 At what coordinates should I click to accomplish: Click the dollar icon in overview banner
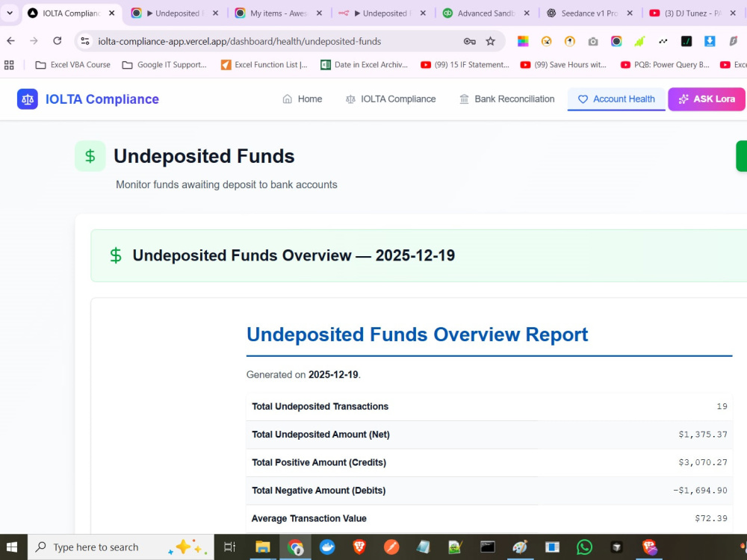[116, 255]
